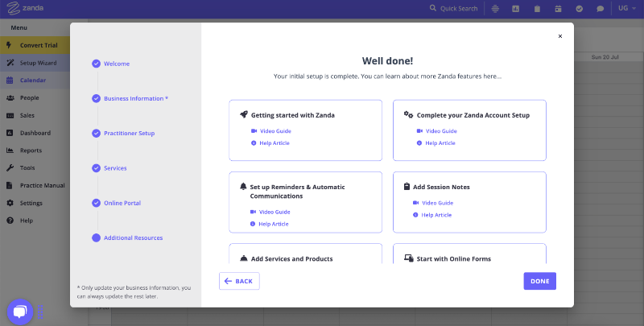This screenshot has height=326, width=644.
Task: Open the live chat bubble widget
Action: click(x=19, y=312)
